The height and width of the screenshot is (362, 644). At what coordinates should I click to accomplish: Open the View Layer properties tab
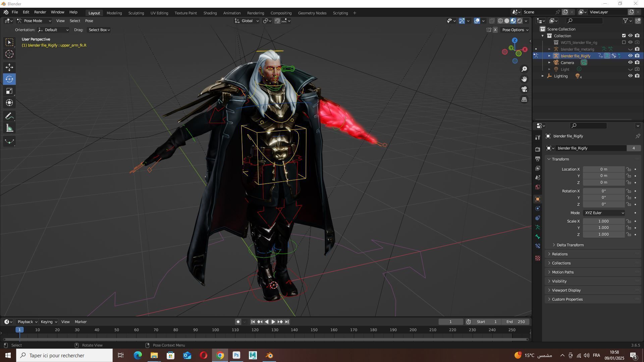(538, 168)
